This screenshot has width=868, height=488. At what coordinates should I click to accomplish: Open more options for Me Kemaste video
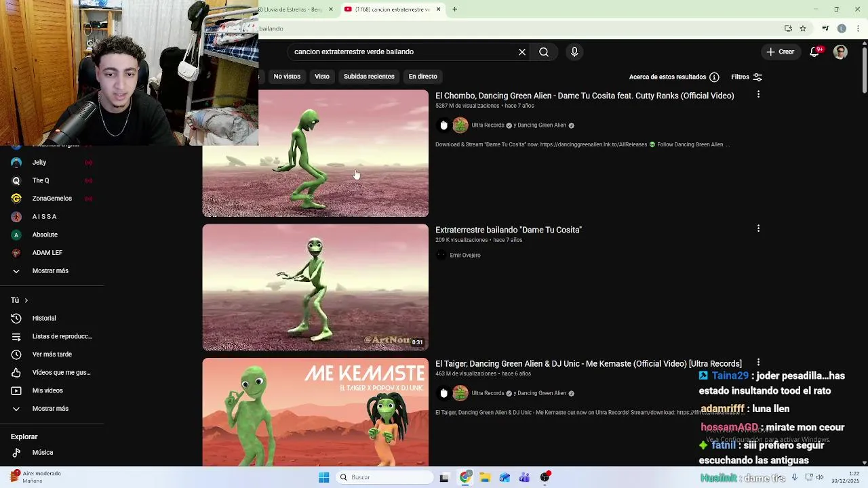[758, 363]
